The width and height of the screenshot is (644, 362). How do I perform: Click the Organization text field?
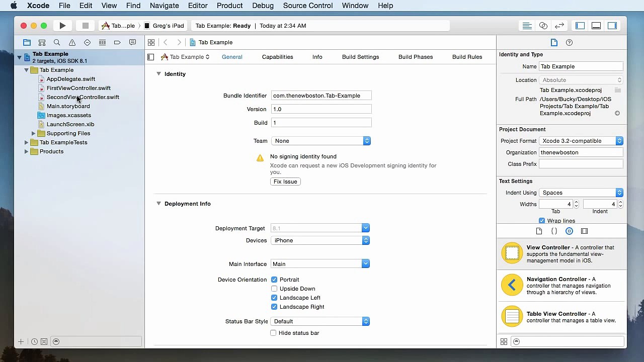click(581, 152)
